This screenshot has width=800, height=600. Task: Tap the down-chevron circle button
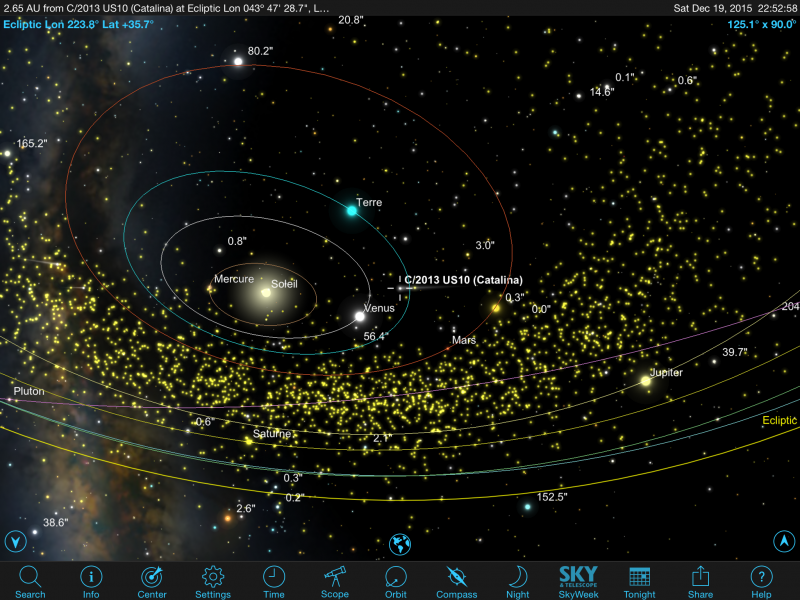pos(15,541)
